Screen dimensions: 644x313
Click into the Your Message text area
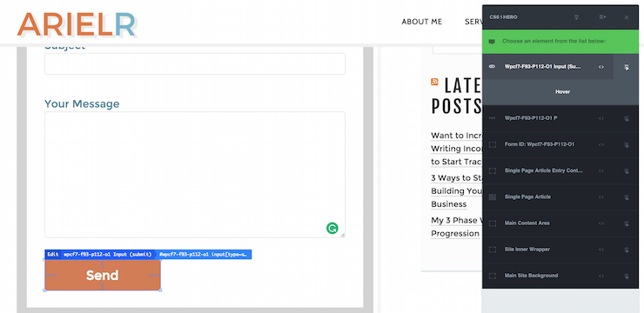(x=195, y=175)
